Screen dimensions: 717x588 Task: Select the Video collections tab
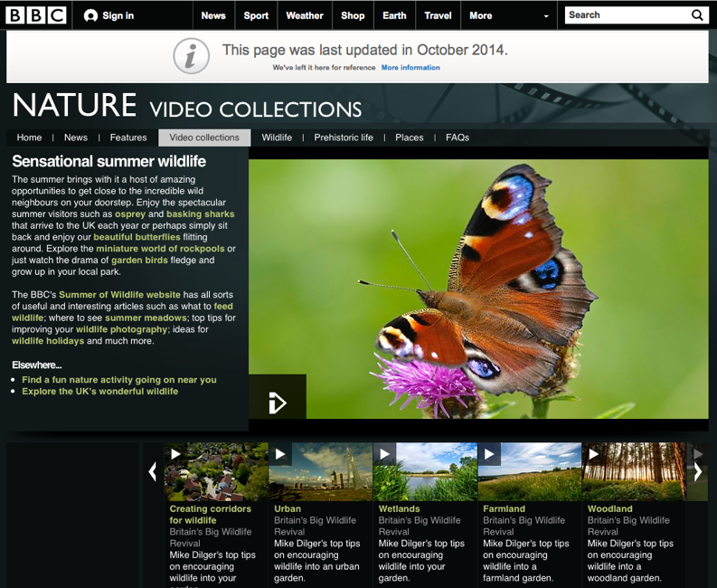tap(204, 138)
